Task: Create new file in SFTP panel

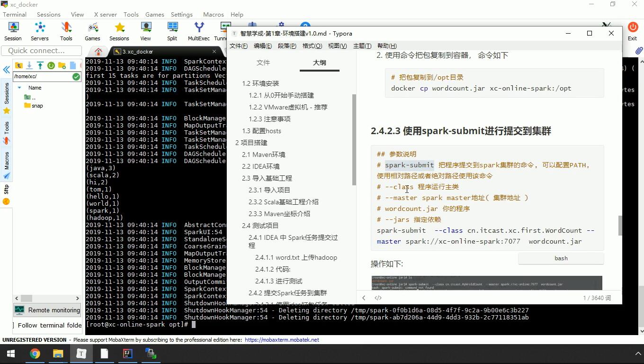Action: 73,65
